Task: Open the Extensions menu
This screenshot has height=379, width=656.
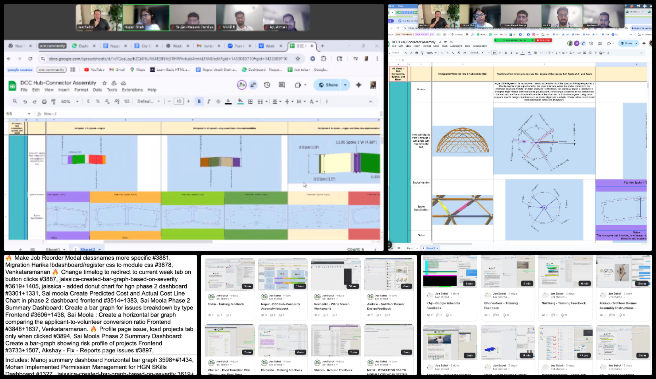Action: pos(132,90)
